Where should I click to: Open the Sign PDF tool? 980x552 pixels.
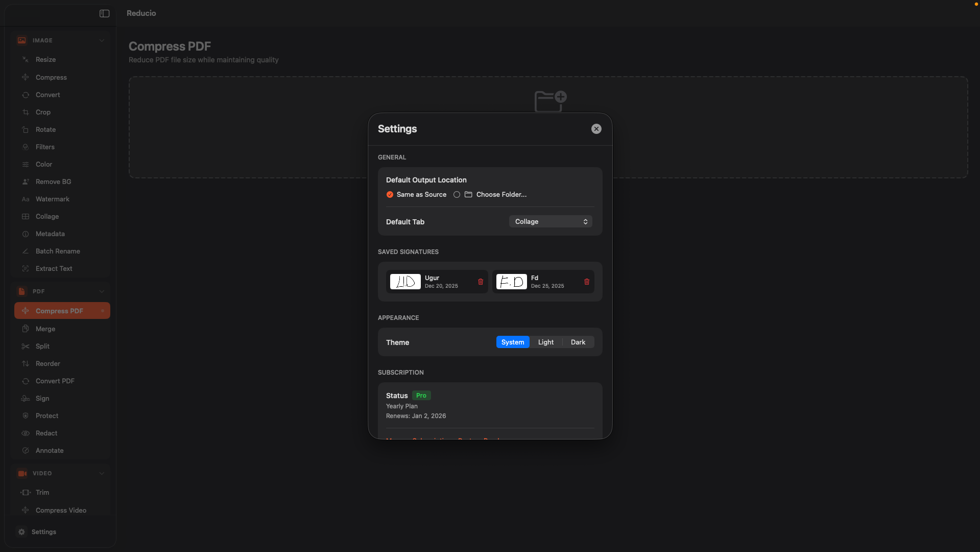(42, 398)
